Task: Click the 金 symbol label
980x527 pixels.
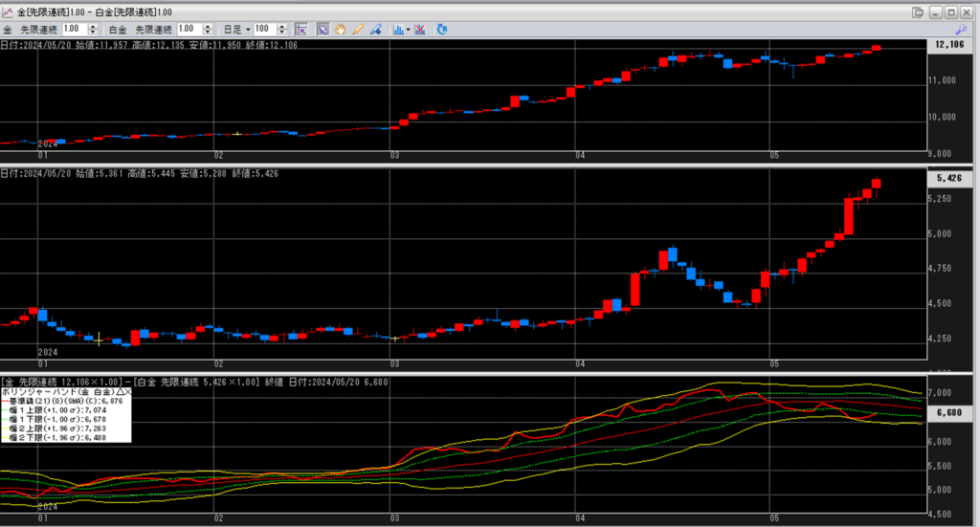Action: 8,30
